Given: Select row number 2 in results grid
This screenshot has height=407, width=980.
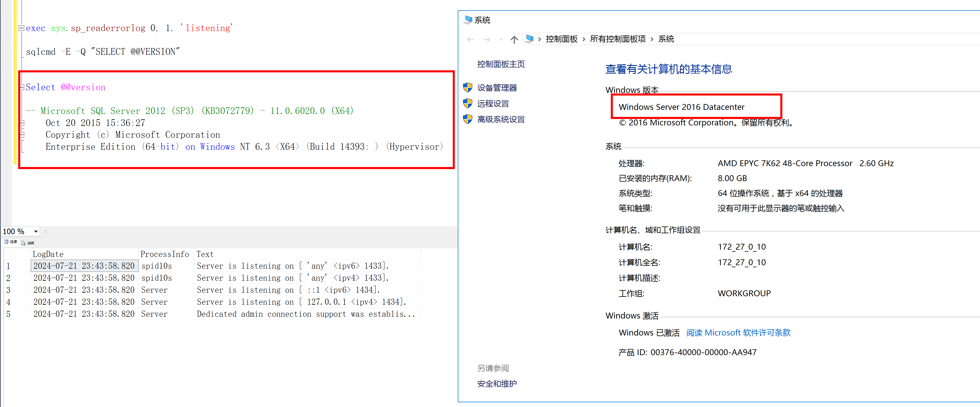Looking at the screenshot, I should [x=17, y=278].
